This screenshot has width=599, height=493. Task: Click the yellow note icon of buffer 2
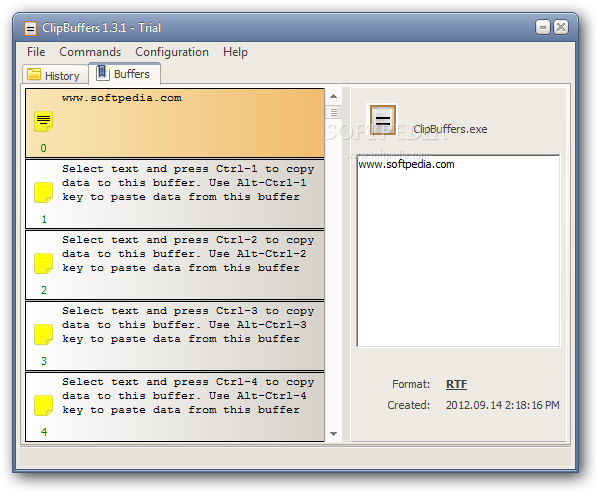click(43, 263)
